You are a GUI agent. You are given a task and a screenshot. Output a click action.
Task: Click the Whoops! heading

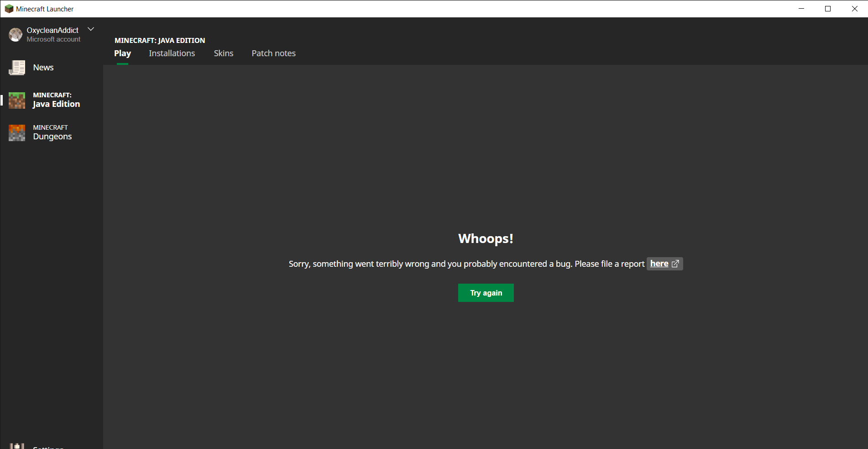486,238
